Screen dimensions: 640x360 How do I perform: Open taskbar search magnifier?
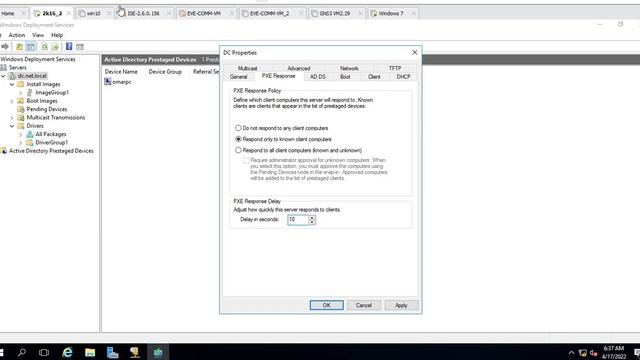22,352
